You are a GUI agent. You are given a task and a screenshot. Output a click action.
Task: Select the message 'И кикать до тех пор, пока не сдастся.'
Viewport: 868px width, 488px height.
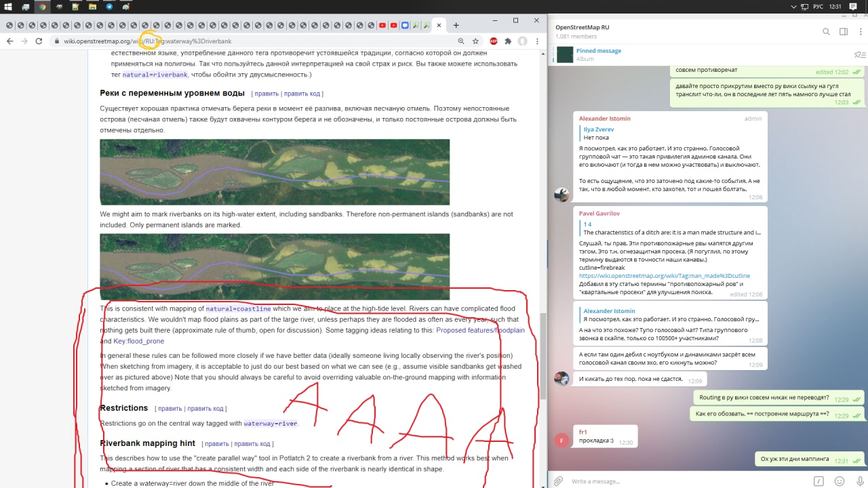click(641, 379)
